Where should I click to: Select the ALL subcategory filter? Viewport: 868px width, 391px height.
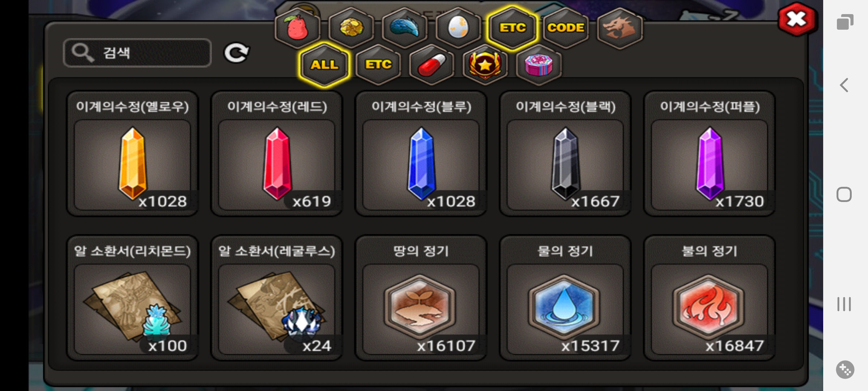point(324,65)
